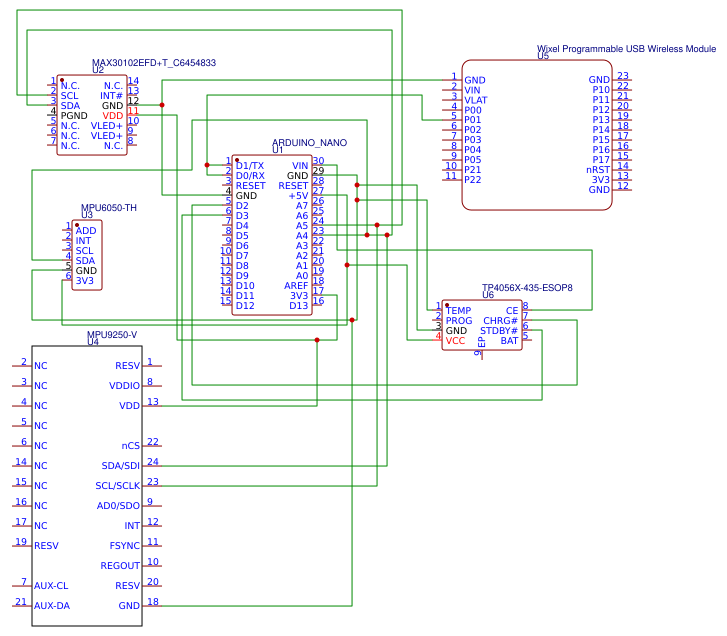Select the AD0/SDO pin on MPU9250

tap(118, 506)
